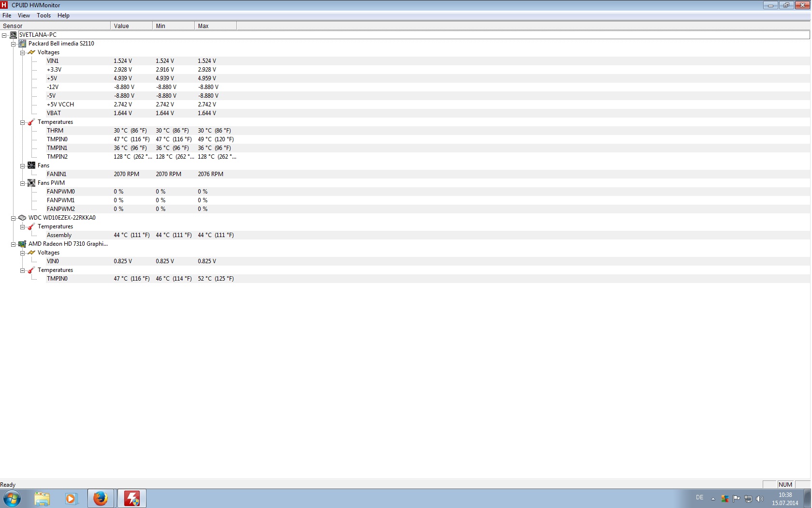
Task: Click the hard drive Temperatures thermometer icon
Action: (31, 226)
